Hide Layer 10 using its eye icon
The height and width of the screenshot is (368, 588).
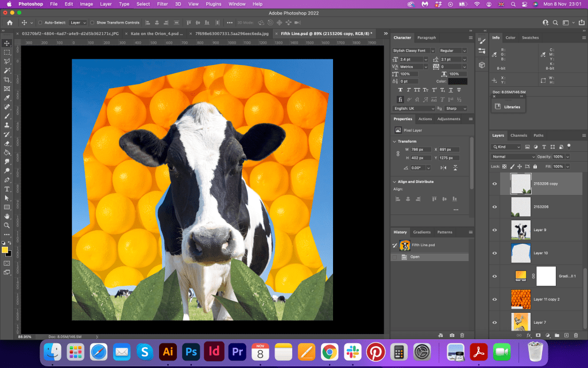click(494, 252)
